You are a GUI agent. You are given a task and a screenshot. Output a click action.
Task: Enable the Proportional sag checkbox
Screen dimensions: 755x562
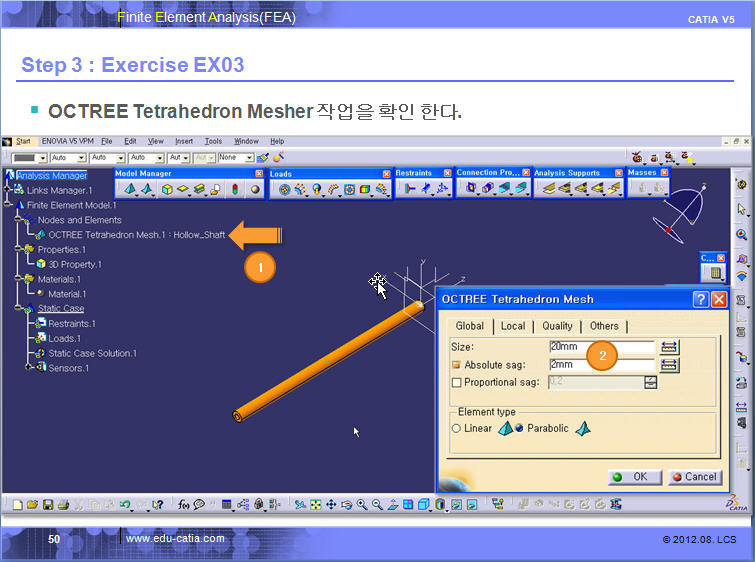pyautogui.click(x=457, y=382)
